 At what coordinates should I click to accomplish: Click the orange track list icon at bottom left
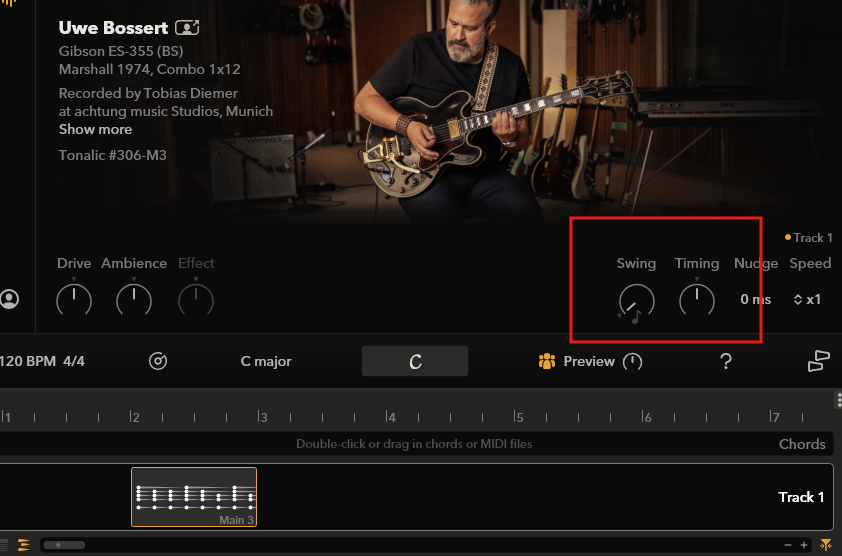23,545
